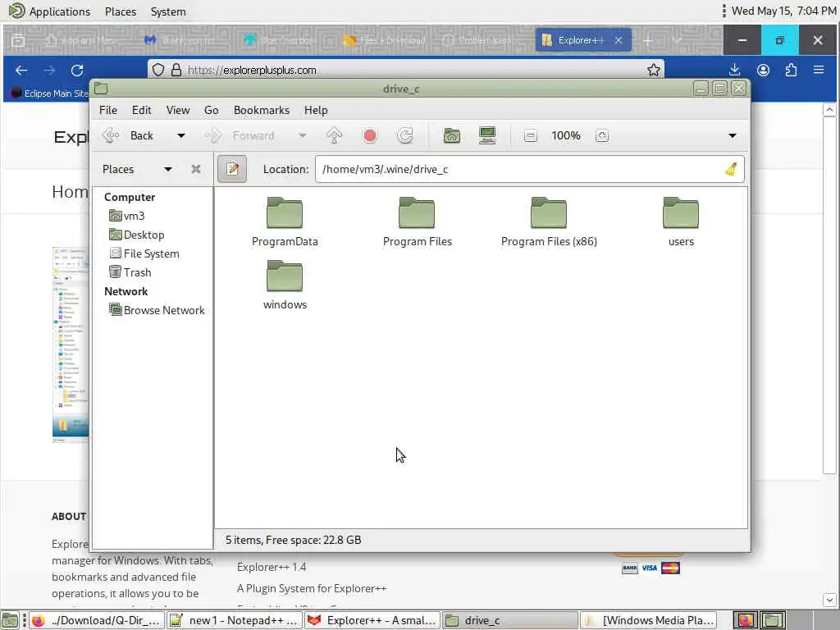Image resolution: width=840 pixels, height=630 pixels.
Task: Click the show desktop taskbar icon
Action: (x=10, y=620)
